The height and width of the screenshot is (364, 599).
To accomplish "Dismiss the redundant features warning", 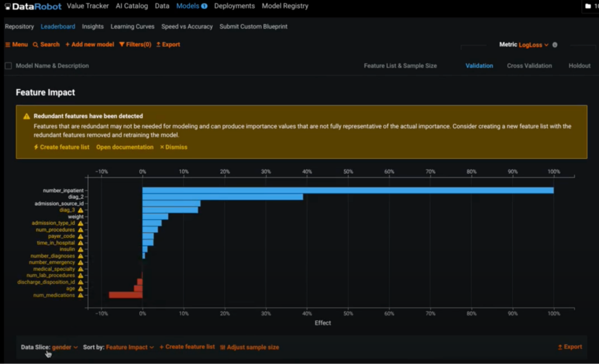I will [174, 147].
